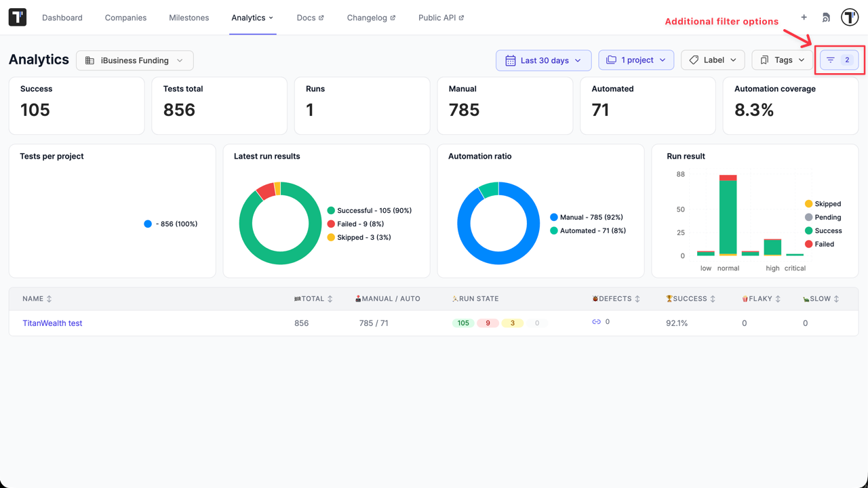Toggle Pending legend in Run result chart

pos(823,218)
